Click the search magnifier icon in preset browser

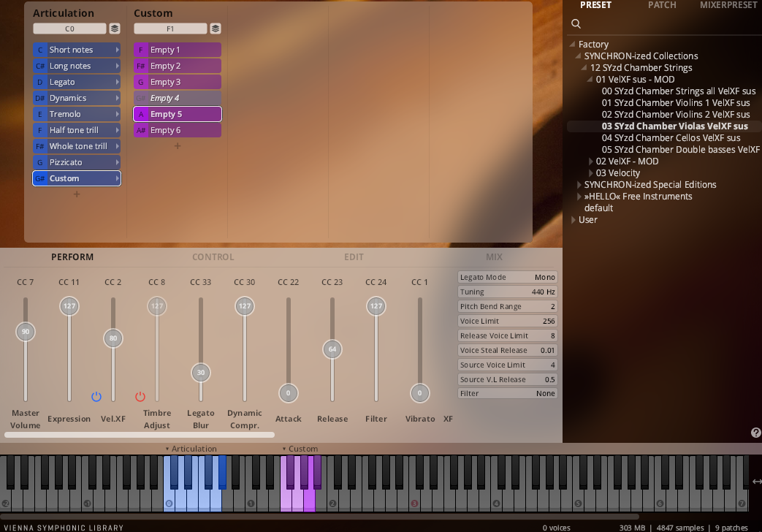click(x=576, y=24)
